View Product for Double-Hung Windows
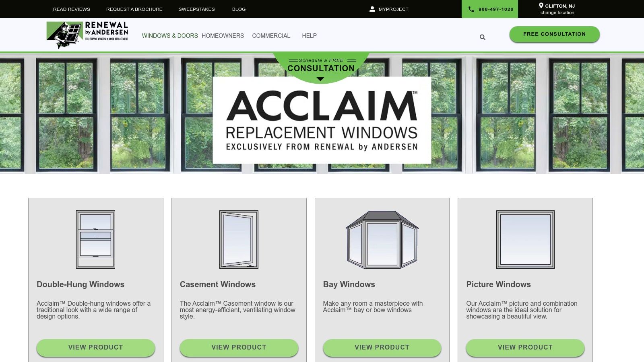The width and height of the screenshot is (644, 362). (96, 348)
